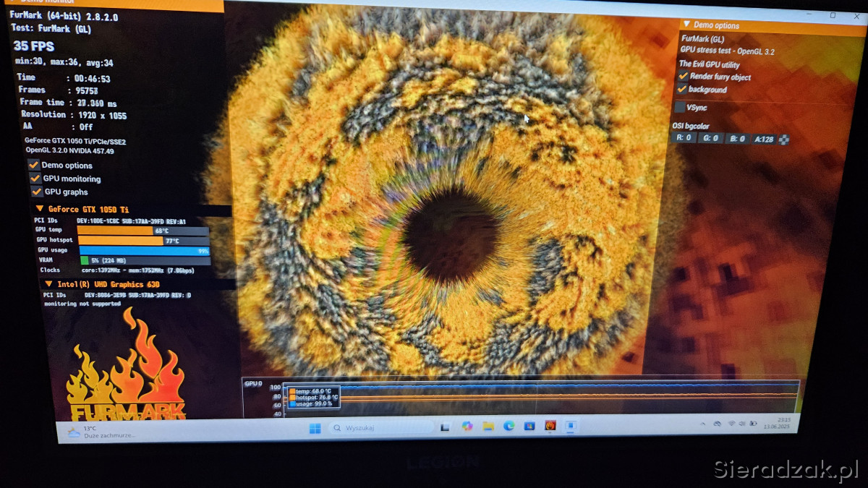This screenshot has width=868, height=488.
Task: Uncheck the Demo options checkbox
Action: point(33,165)
